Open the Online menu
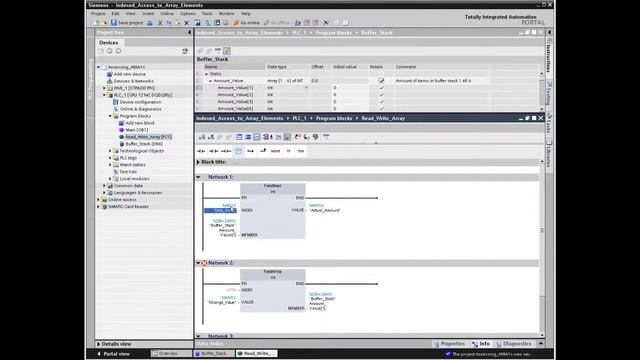 click(167, 13)
